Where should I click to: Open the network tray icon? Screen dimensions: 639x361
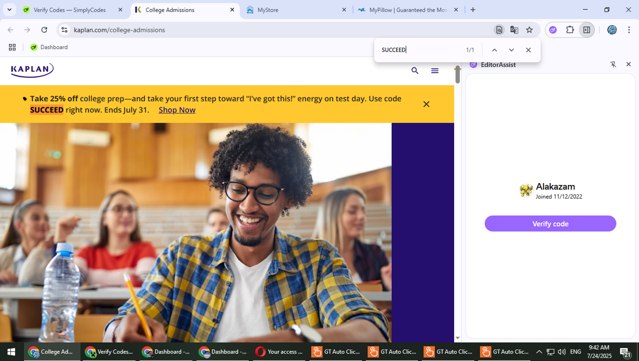[550, 352]
